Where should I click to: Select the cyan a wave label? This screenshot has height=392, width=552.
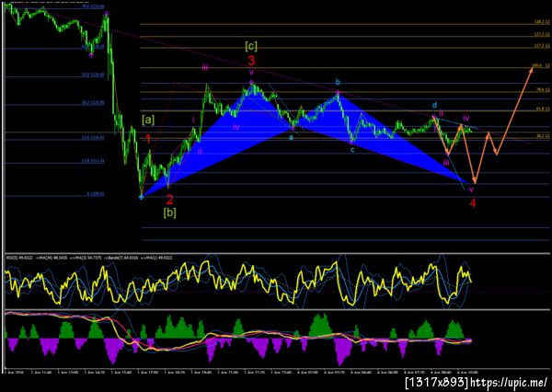click(x=291, y=137)
